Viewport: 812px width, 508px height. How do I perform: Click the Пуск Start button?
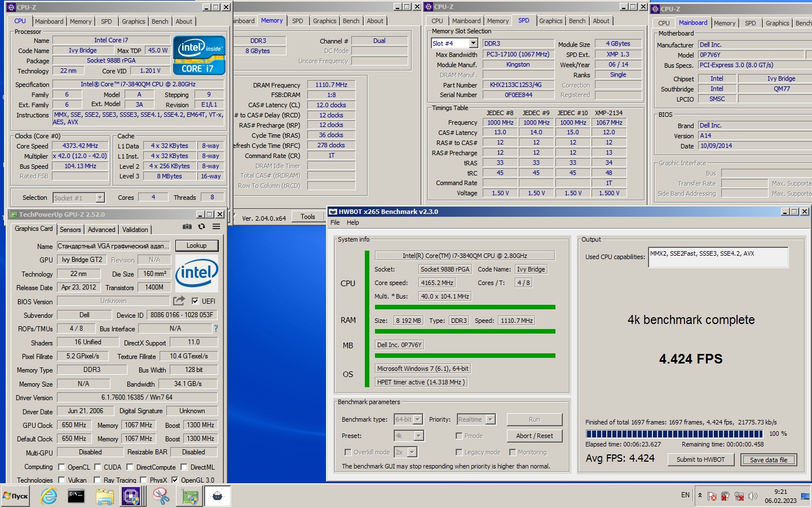point(15,496)
